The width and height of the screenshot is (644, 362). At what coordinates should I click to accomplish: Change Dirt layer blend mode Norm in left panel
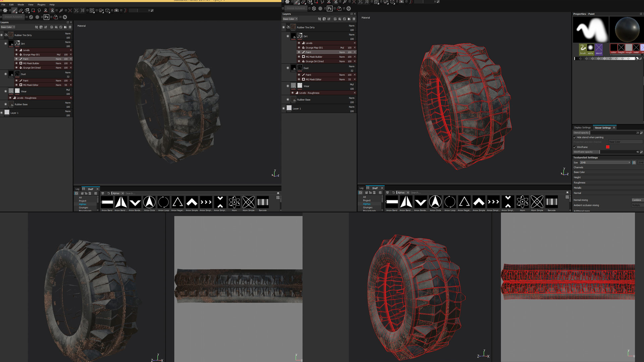[68, 42]
